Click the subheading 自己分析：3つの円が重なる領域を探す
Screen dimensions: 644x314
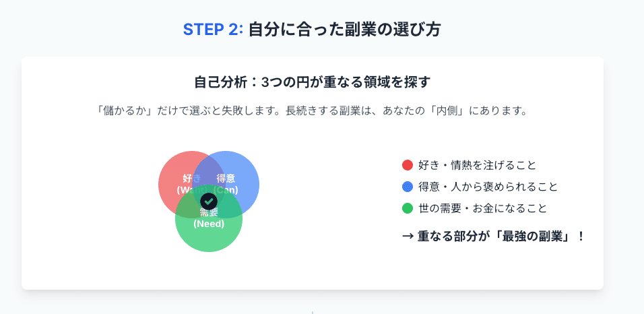pos(312,82)
